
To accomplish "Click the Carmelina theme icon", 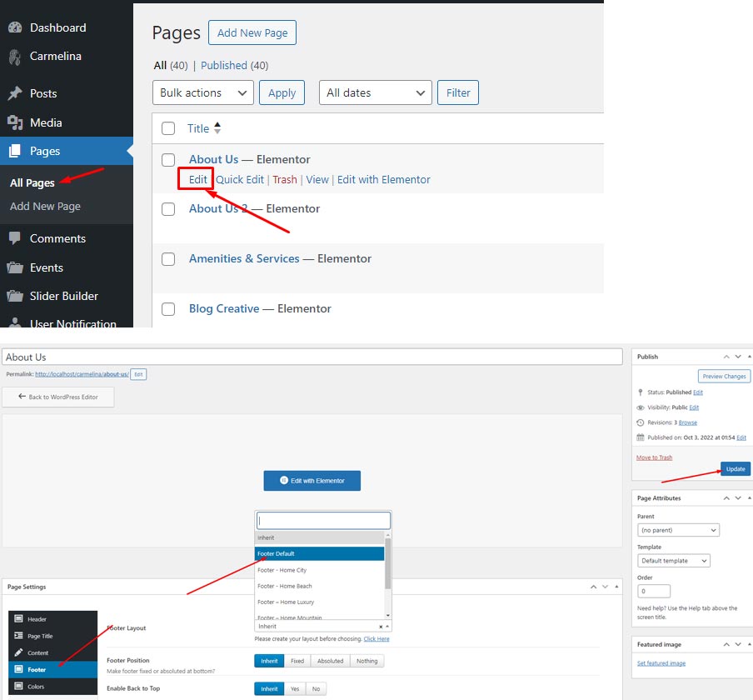I will (x=15, y=57).
